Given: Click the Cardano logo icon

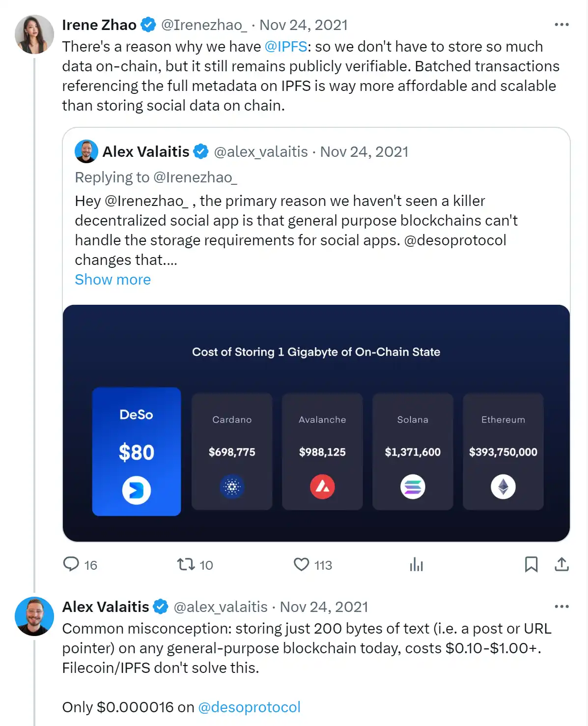Looking at the screenshot, I should tap(232, 487).
